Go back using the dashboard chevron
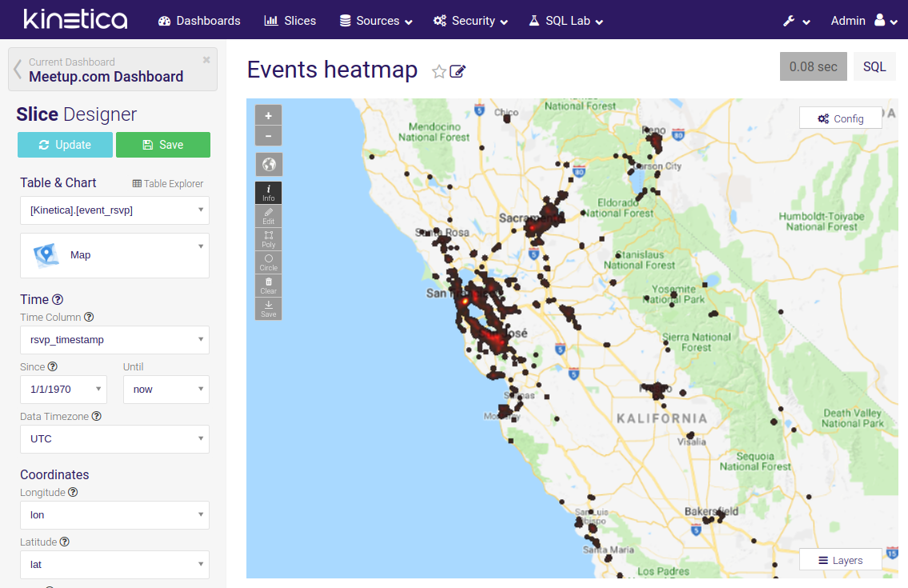The width and height of the screenshot is (908, 588). tap(18, 69)
